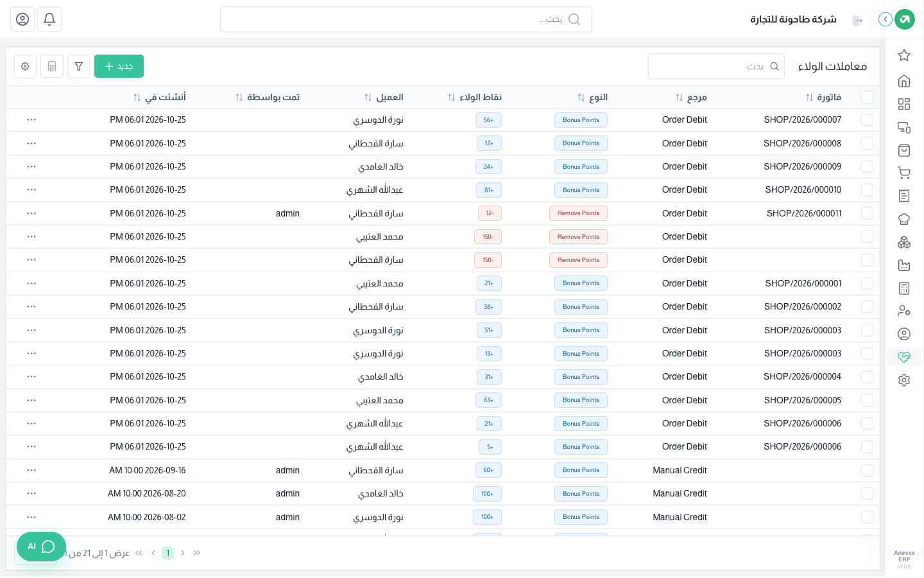Open the table settings gear in the toolbar
Viewport: 924px width, 578px height.
tap(25, 66)
